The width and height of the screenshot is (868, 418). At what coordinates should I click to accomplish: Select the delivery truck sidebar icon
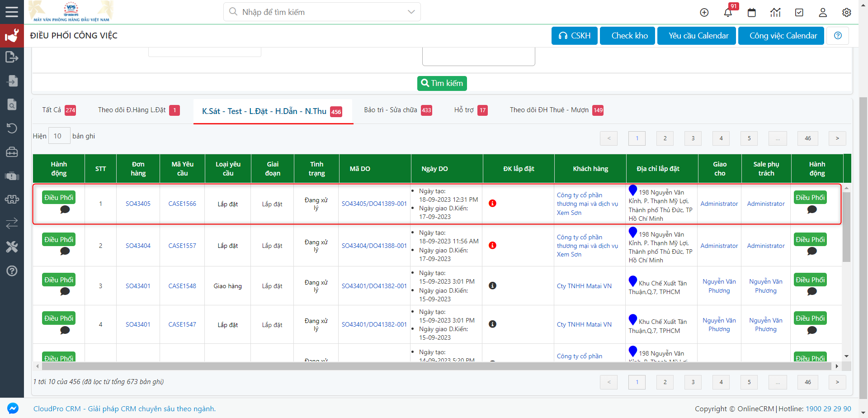click(x=12, y=176)
